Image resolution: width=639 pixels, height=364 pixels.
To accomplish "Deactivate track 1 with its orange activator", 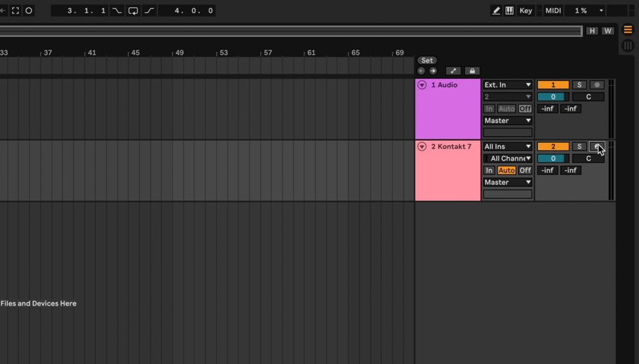I will click(x=552, y=85).
